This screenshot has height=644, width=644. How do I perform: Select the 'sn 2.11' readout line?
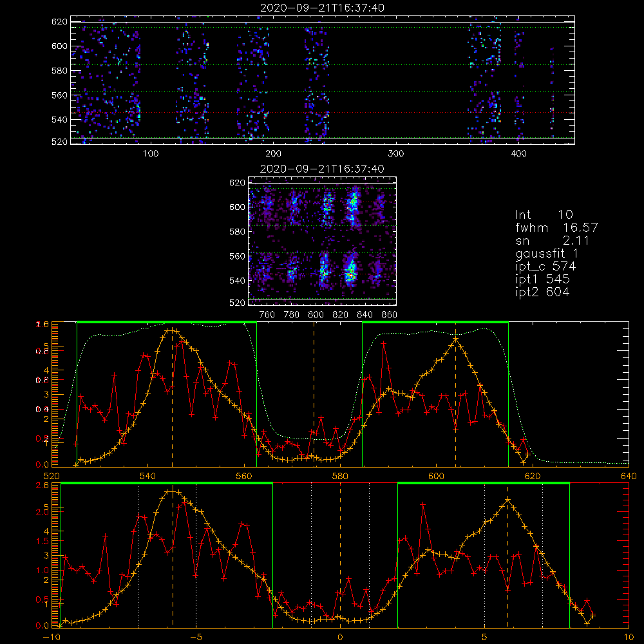552,240
